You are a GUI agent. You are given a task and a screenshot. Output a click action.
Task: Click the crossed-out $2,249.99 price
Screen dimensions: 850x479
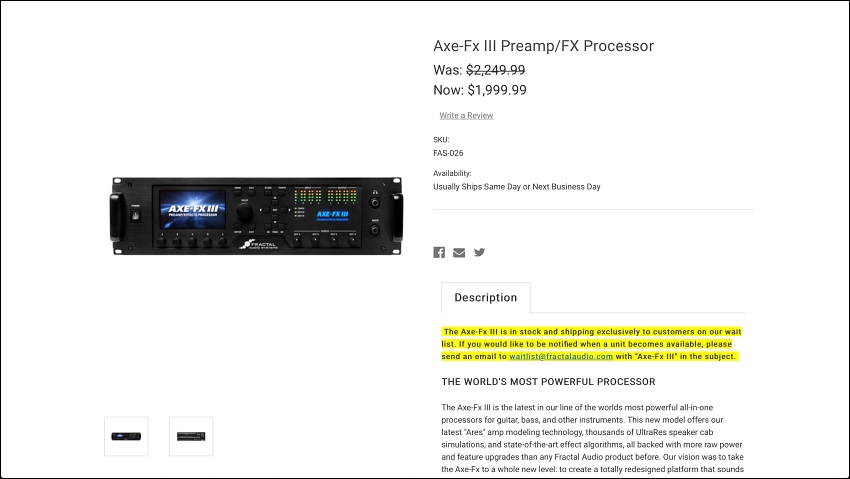(495, 70)
